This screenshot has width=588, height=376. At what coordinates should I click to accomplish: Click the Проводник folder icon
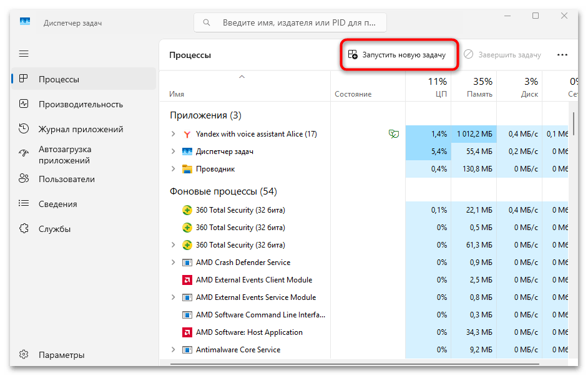187,169
